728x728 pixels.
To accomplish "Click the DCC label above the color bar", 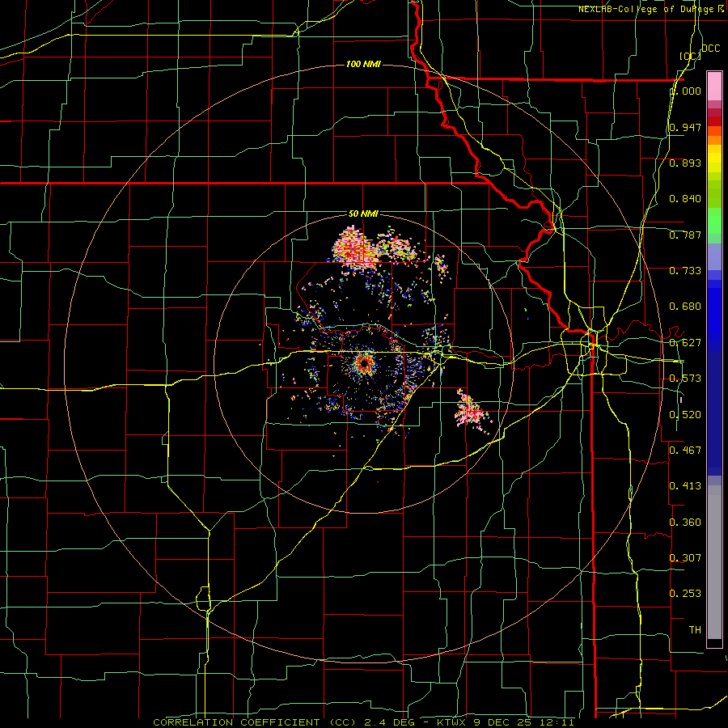I will [x=710, y=49].
